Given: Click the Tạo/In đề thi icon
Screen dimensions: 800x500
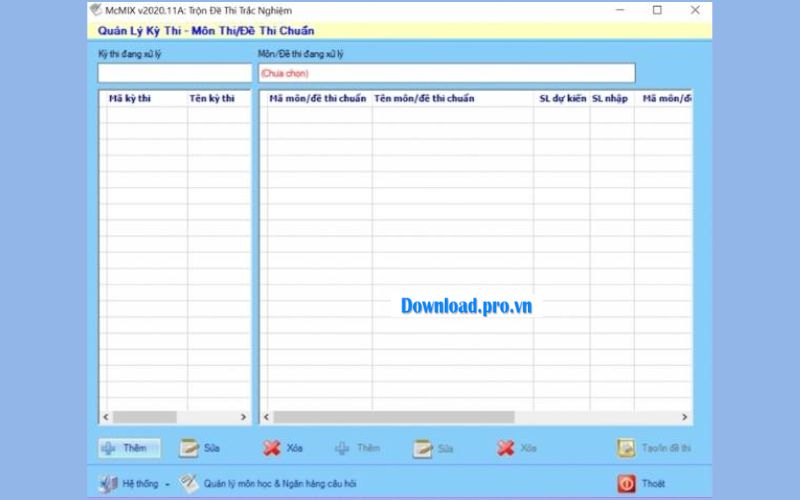Looking at the screenshot, I should (x=626, y=448).
